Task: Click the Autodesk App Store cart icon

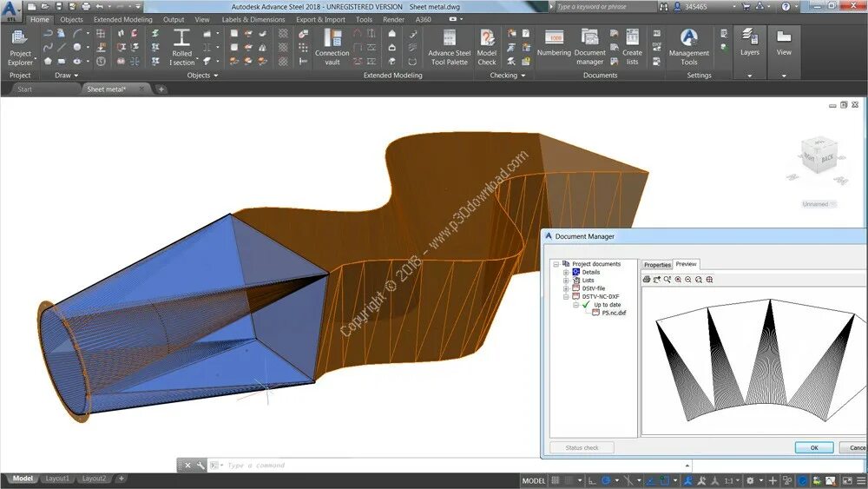Action: pyautogui.click(x=746, y=7)
